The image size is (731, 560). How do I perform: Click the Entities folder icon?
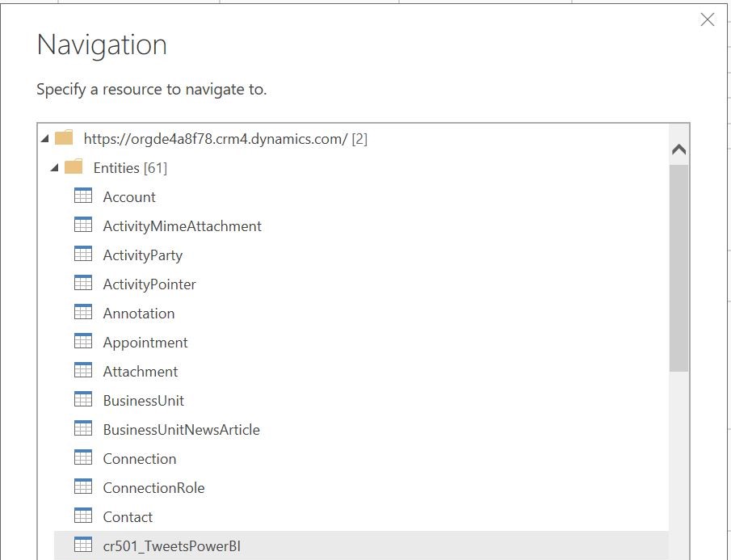(74, 166)
